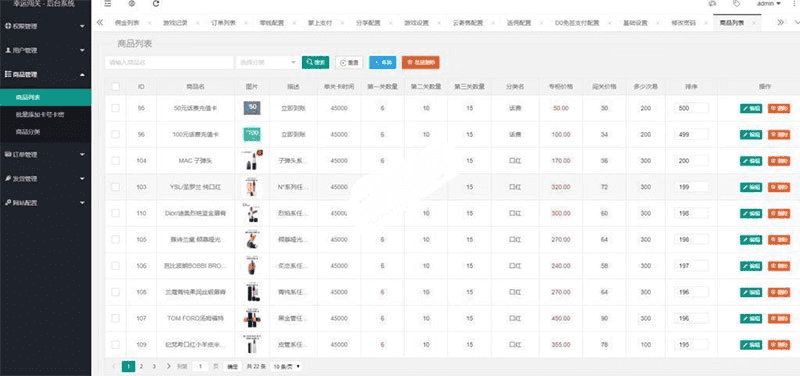The image size is (800, 376).
Task: Switch to the 游戏记录 tab
Action: click(x=174, y=23)
